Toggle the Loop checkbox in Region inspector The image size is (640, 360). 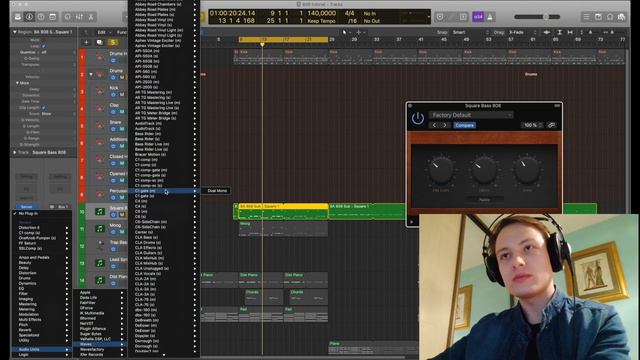[44, 46]
